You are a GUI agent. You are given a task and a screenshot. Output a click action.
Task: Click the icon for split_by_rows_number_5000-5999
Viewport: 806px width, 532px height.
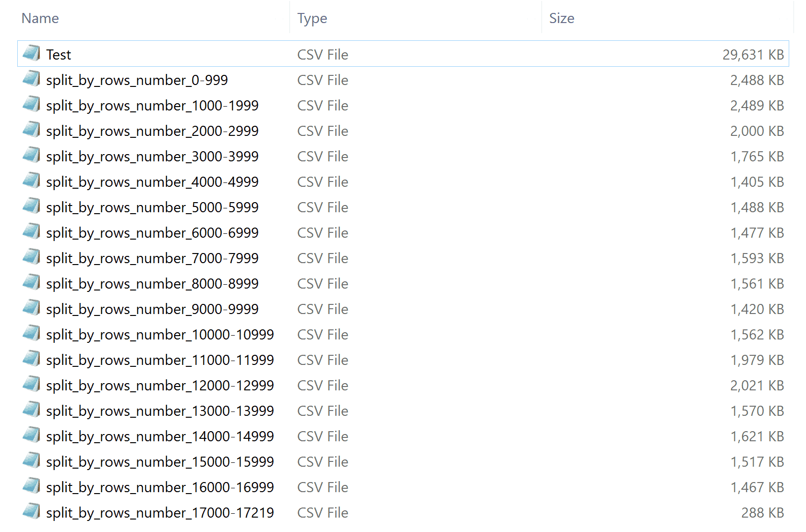(x=32, y=206)
